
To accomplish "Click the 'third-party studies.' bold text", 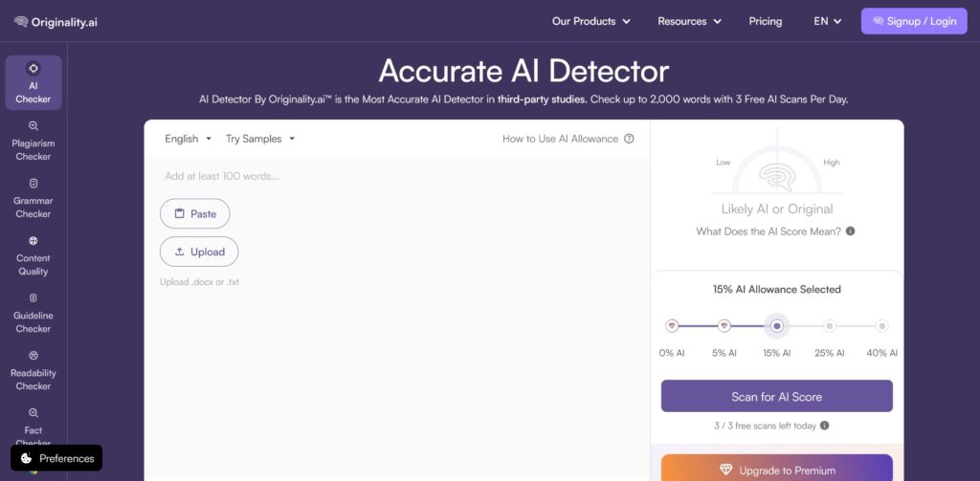I will coord(543,99).
